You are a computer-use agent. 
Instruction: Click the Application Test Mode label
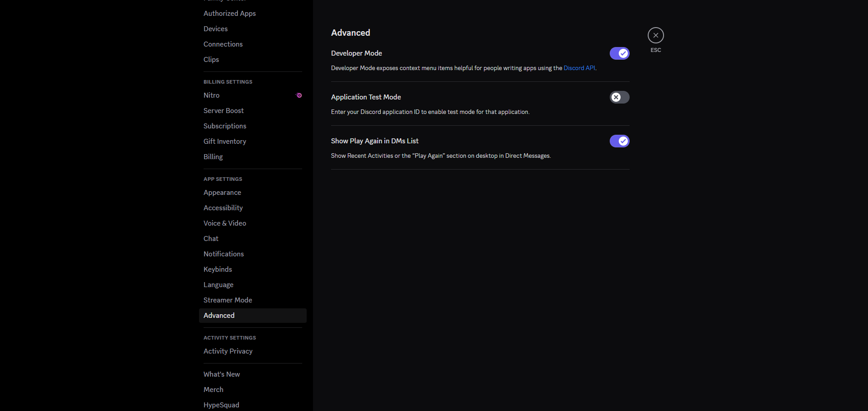(x=366, y=97)
